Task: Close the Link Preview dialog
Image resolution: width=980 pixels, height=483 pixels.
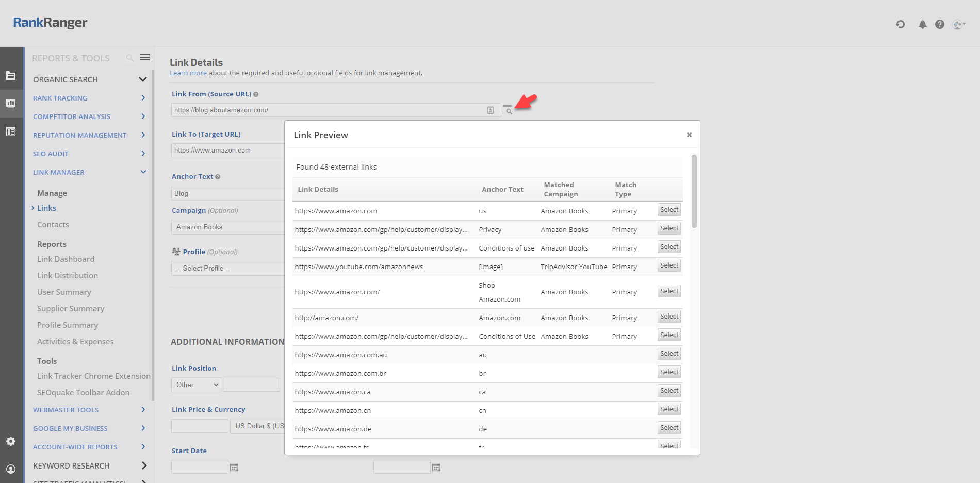Action: pos(689,135)
